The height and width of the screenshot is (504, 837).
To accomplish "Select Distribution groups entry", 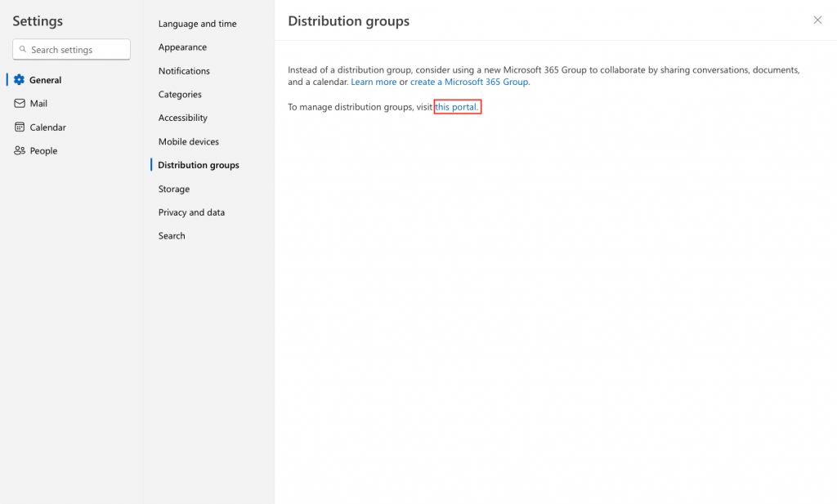I will [198, 165].
